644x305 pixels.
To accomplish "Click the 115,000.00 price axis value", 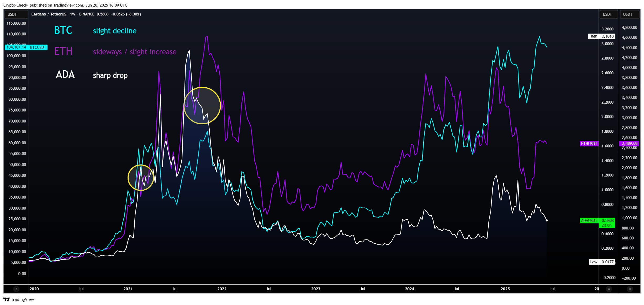I will click(16, 23).
